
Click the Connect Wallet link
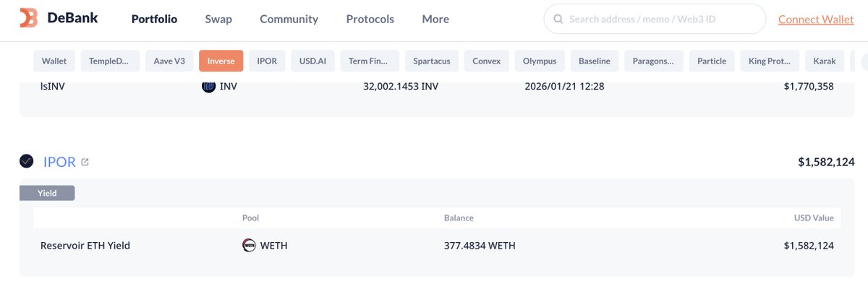click(816, 20)
